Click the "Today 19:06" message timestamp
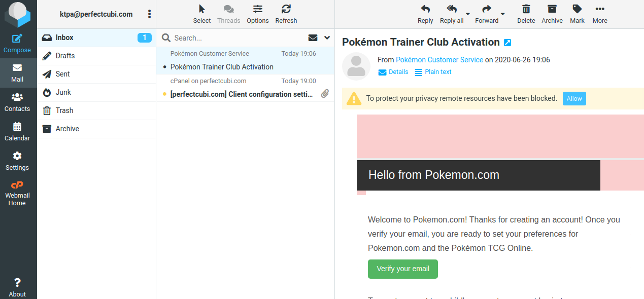This screenshot has width=644, height=299. click(299, 54)
